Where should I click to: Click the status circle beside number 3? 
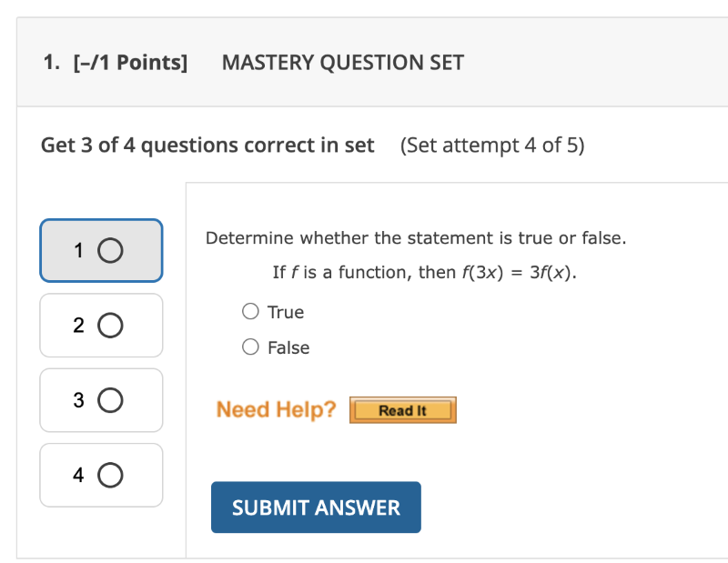click(110, 399)
